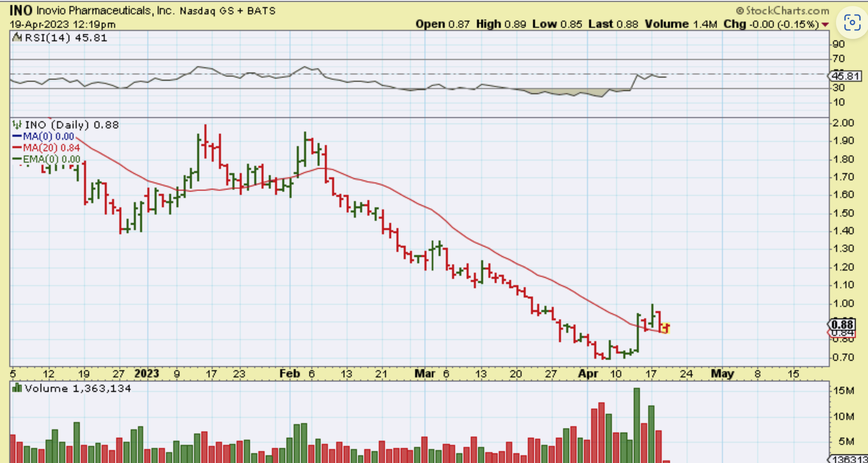Select the INO ticker symbol in header
868x463 pixels.
[21, 10]
